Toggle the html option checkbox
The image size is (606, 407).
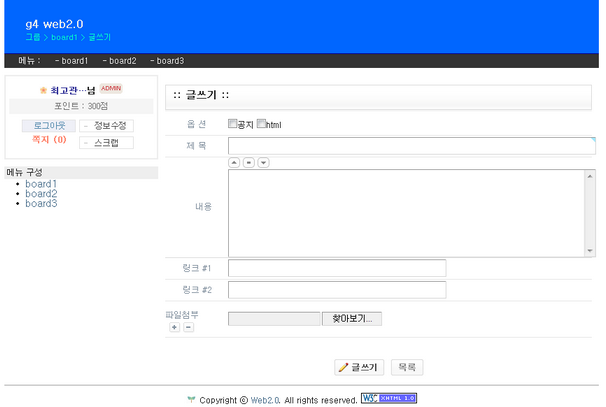click(x=262, y=124)
